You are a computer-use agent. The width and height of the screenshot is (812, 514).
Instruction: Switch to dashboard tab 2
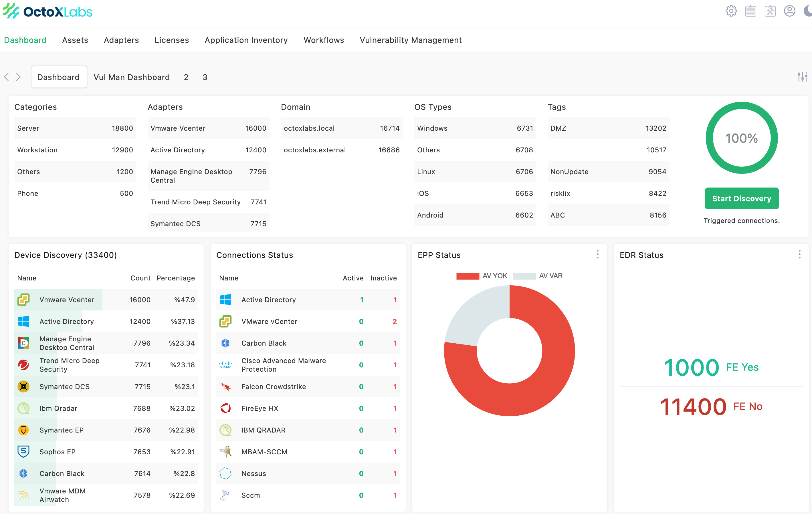186,77
